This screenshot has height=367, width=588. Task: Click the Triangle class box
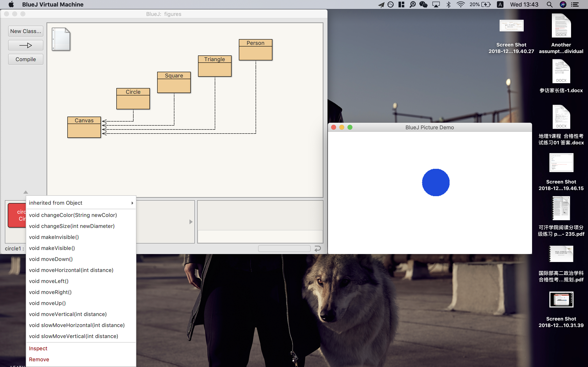pyautogui.click(x=215, y=66)
